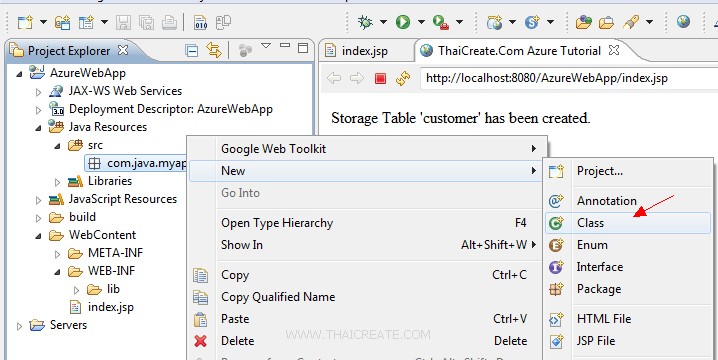Expand the META-INF folder
Image resolution: width=718 pixels, height=360 pixels.
(58, 254)
